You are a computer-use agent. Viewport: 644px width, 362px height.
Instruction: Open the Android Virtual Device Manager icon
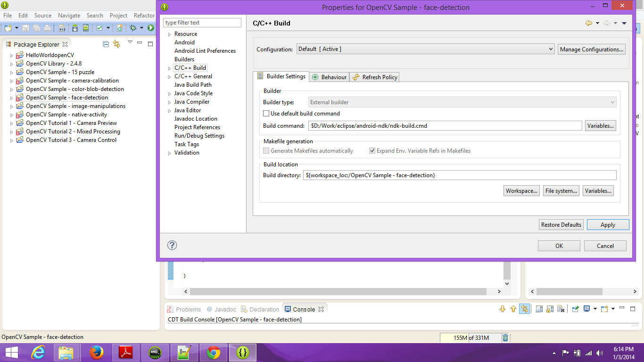pos(86,28)
